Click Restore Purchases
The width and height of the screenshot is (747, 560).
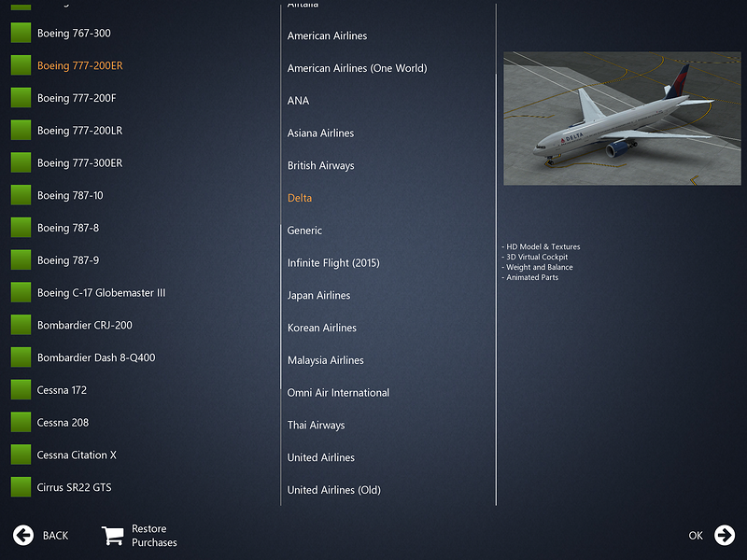(x=154, y=535)
